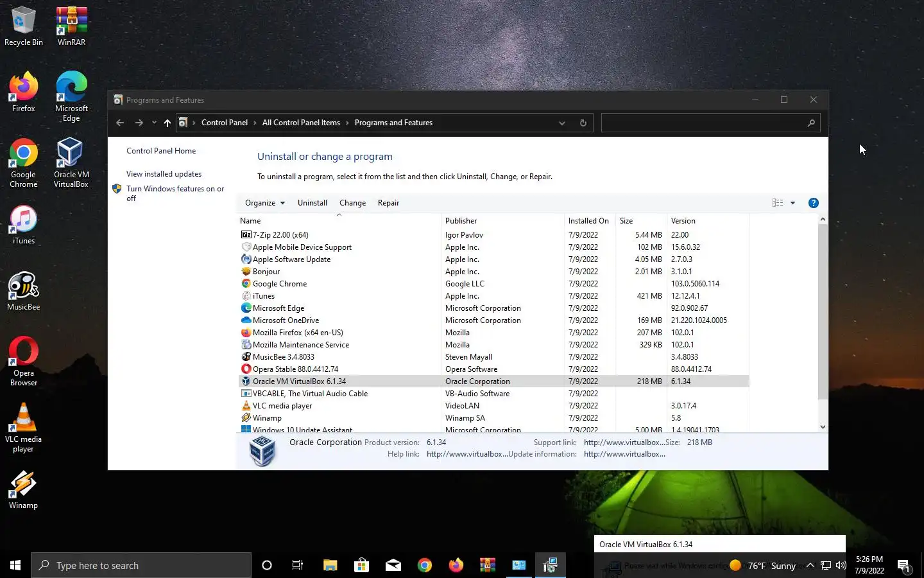Viewport: 924px width, 578px height.
Task: Open the Organize dropdown menu
Action: point(264,203)
